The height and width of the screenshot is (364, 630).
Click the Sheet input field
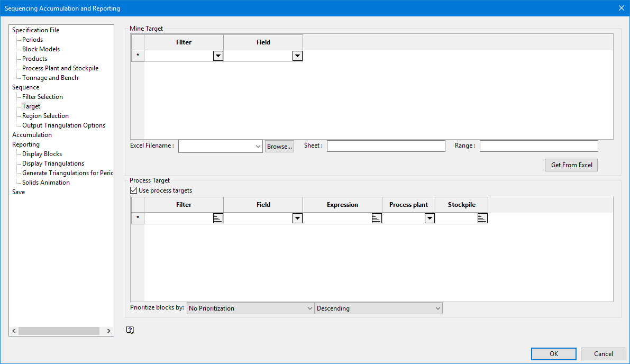386,146
